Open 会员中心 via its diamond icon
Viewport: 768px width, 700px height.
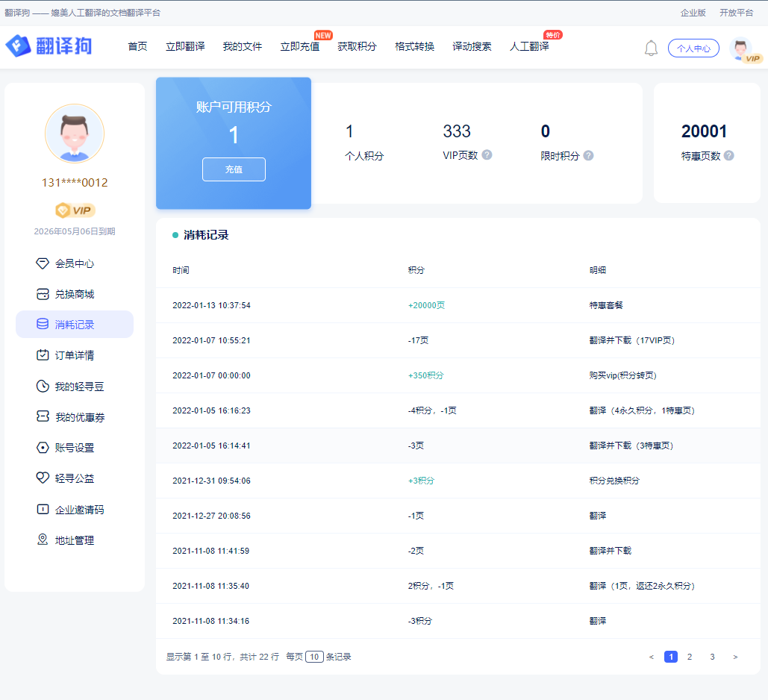tap(43, 263)
